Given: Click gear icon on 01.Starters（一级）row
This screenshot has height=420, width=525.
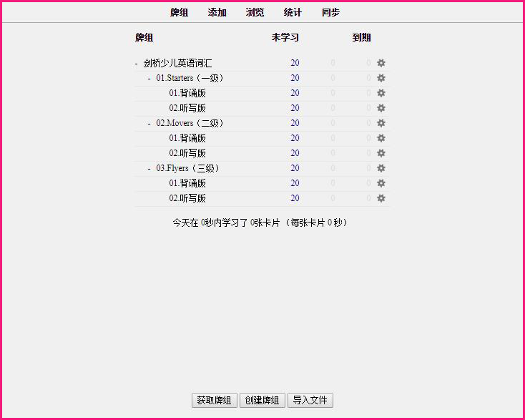Looking at the screenshot, I should pos(381,78).
